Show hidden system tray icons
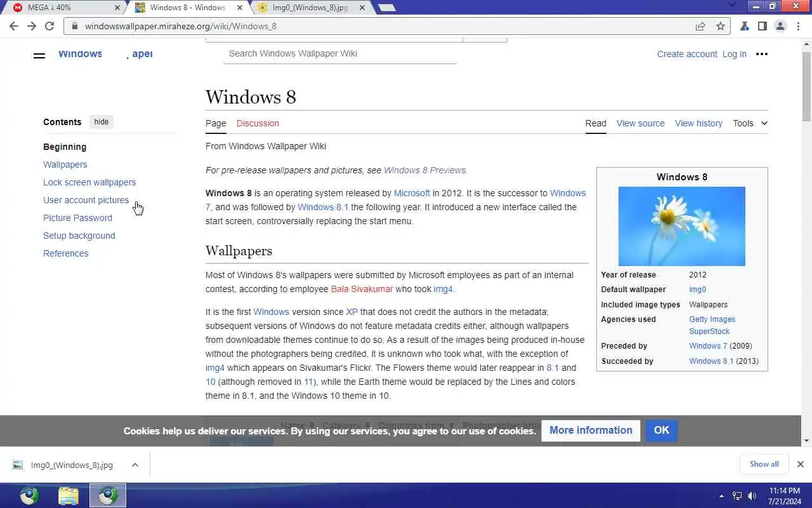 pos(721,496)
